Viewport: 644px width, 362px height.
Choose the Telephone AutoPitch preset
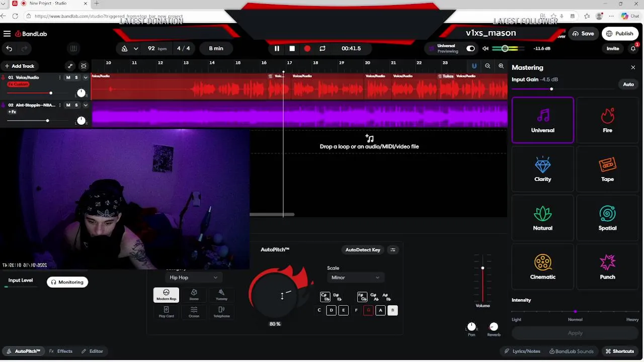click(221, 312)
